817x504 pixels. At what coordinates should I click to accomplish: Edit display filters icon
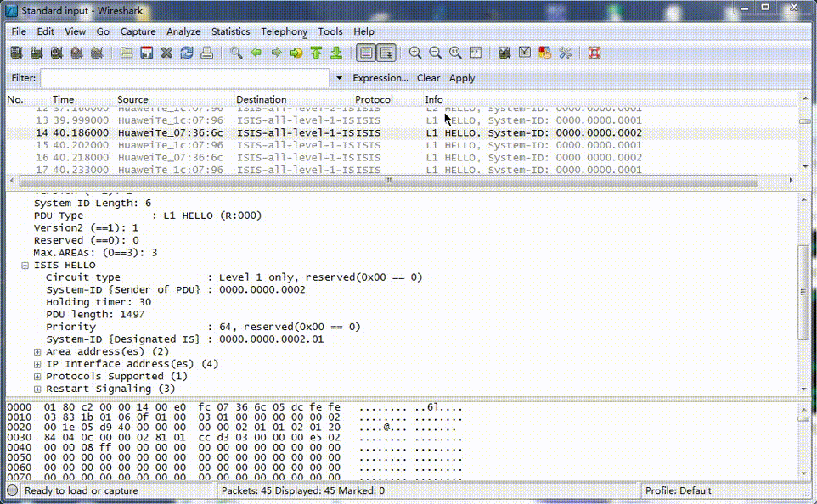point(525,53)
